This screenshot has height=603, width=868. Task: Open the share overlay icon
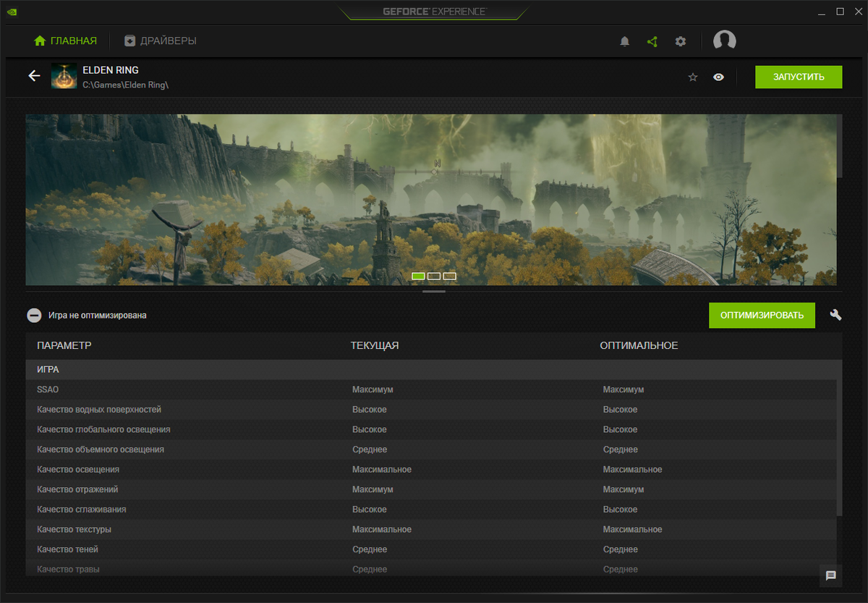point(652,41)
